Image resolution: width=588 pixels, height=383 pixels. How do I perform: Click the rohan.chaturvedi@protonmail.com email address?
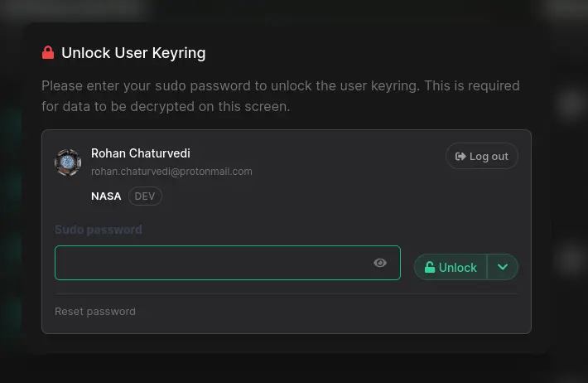tap(171, 172)
